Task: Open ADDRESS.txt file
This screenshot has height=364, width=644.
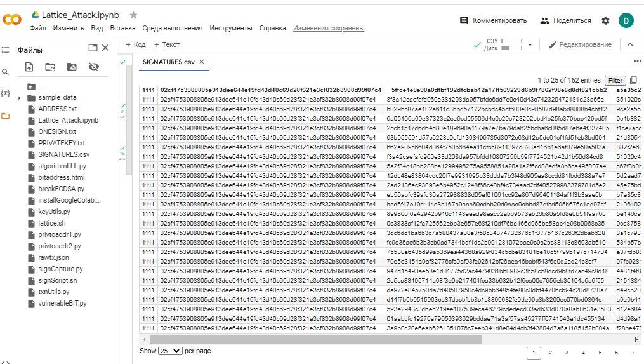Action: tap(58, 109)
